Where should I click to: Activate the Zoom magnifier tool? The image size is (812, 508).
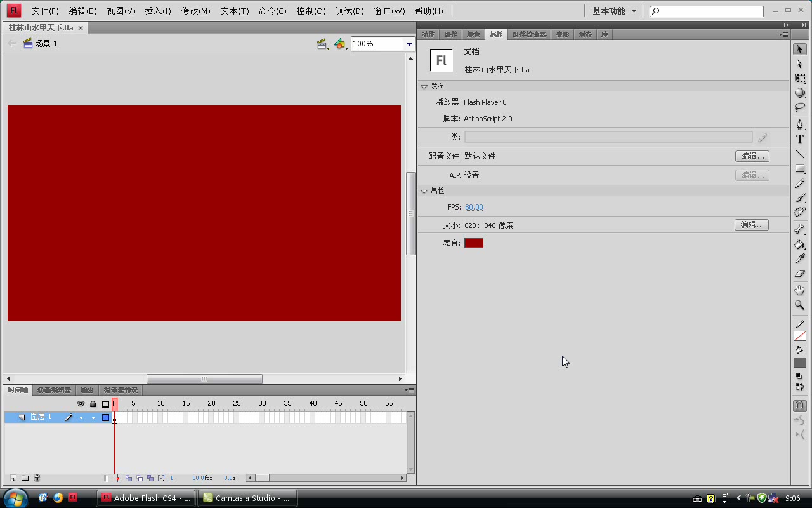pos(799,305)
